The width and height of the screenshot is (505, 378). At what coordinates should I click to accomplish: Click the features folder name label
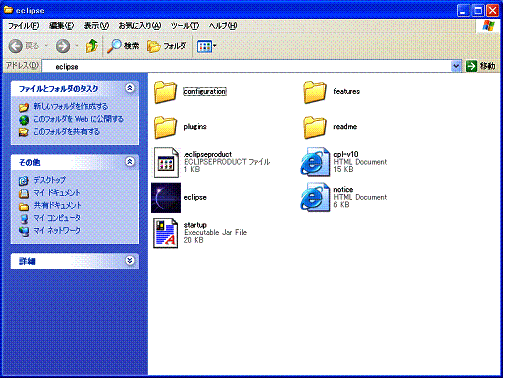[x=346, y=91]
